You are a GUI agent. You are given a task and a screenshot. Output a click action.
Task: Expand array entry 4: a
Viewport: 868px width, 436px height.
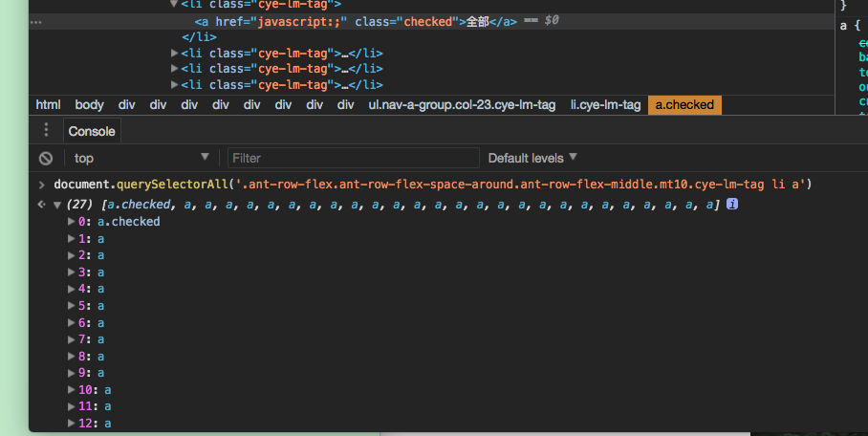[x=71, y=289]
